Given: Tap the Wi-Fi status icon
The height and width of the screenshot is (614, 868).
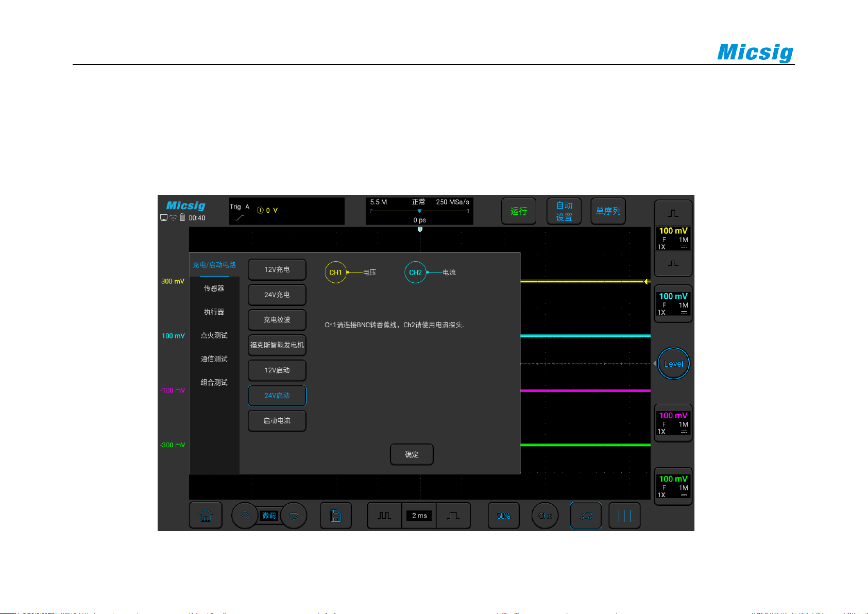Looking at the screenshot, I should [x=173, y=218].
